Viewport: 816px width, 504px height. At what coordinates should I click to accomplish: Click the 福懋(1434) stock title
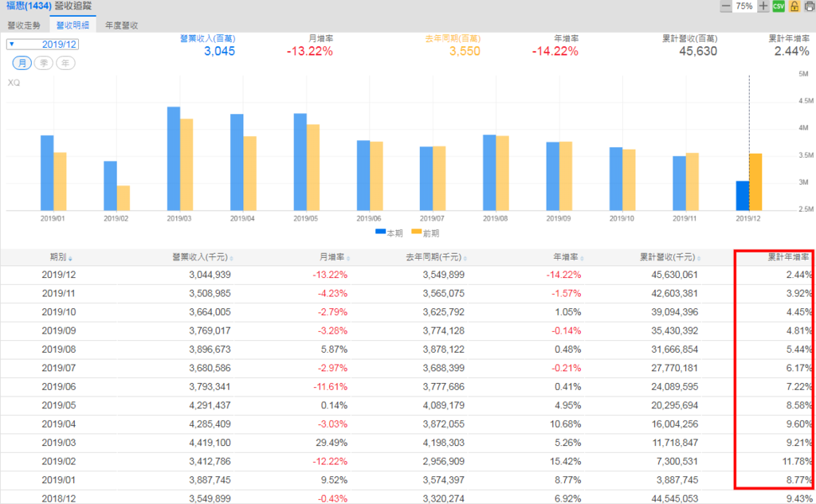coord(29,6)
